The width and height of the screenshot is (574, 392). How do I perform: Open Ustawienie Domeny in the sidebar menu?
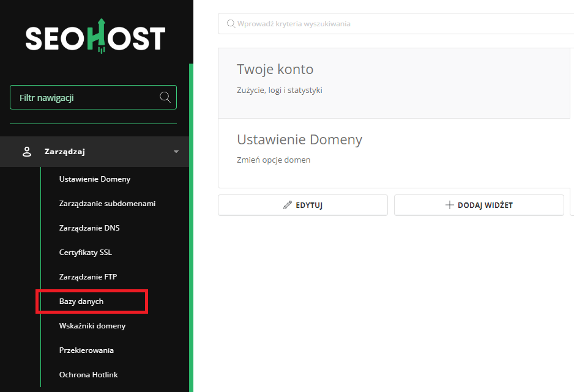click(95, 179)
